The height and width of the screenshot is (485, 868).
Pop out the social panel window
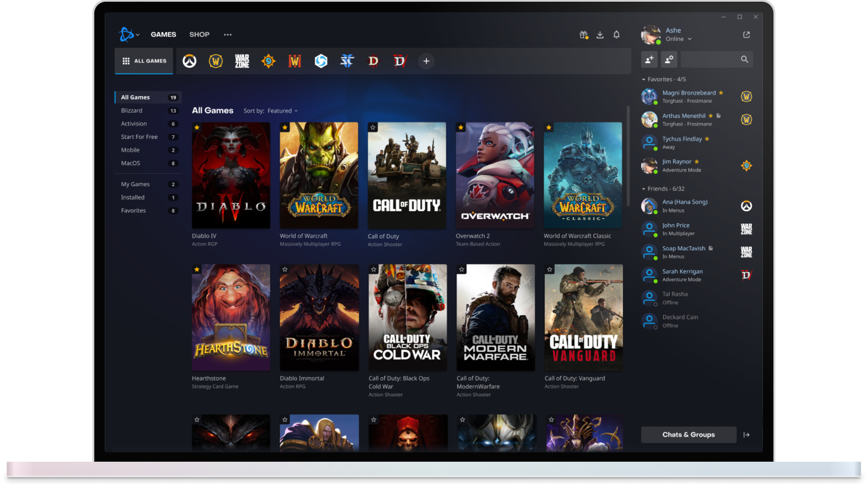[x=746, y=35]
